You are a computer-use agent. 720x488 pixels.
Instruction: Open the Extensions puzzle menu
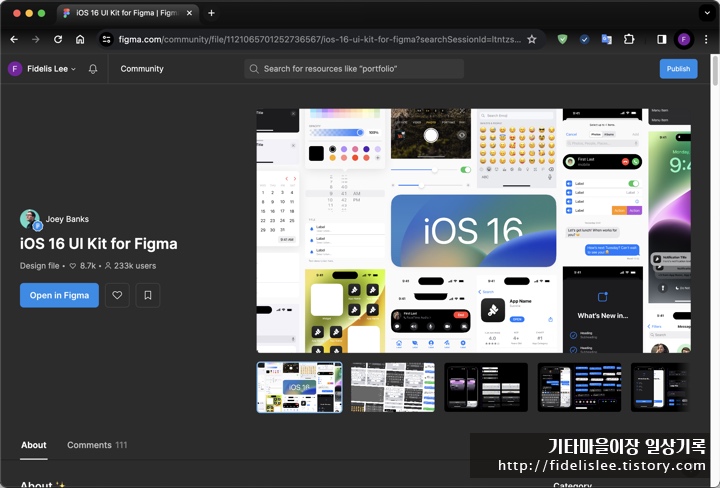point(629,39)
